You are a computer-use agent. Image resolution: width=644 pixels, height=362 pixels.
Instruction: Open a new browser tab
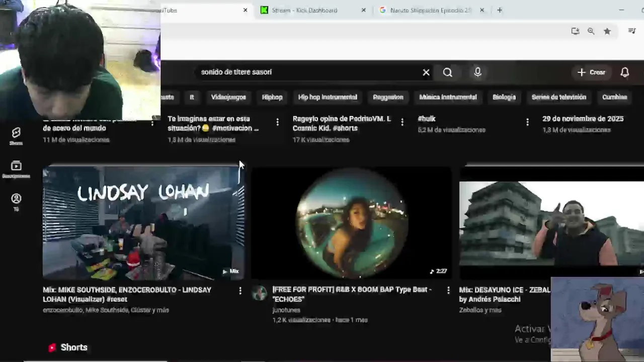500,10
